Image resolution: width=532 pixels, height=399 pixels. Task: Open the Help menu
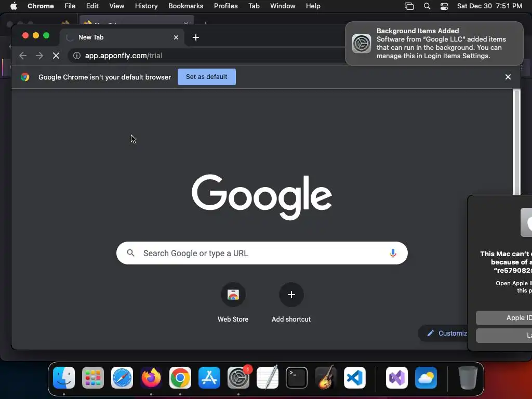click(313, 6)
